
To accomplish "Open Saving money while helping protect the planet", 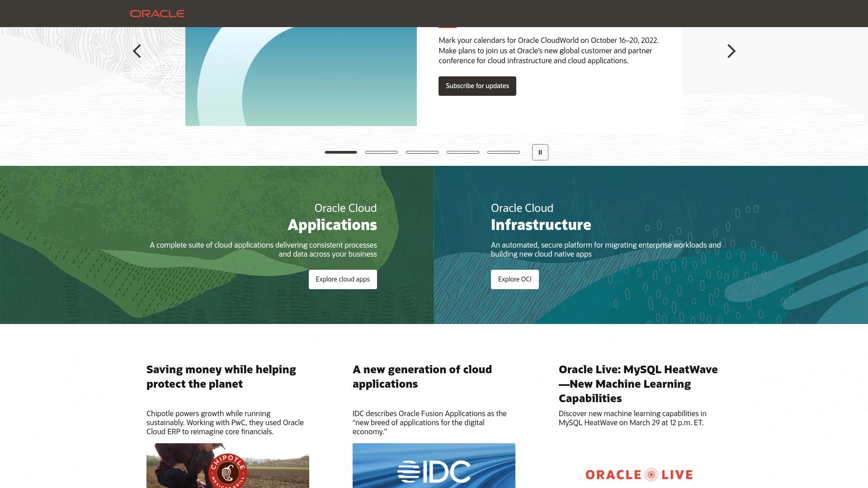I will pyautogui.click(x=221, y=376).
